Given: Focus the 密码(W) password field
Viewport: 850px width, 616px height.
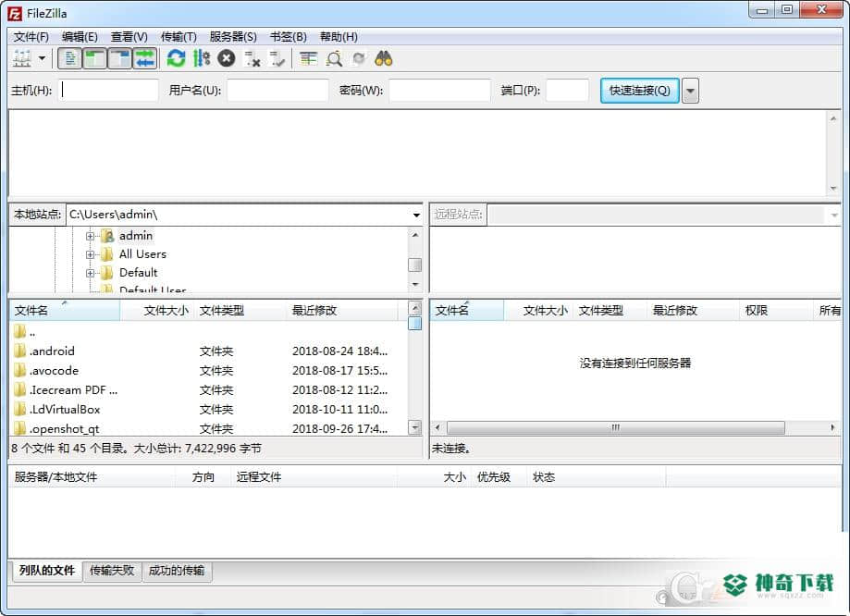Looking at the screenshot, I should (439, 90).
